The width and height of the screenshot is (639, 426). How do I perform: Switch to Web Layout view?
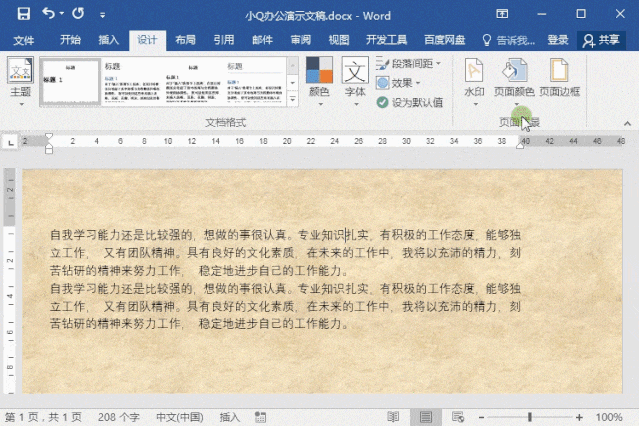459,417
